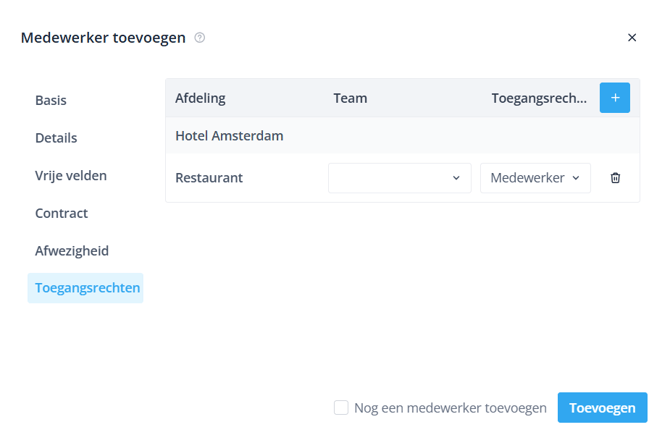Select the Toegangsrechten tab
670x443 pixels.
pos(87,288)
